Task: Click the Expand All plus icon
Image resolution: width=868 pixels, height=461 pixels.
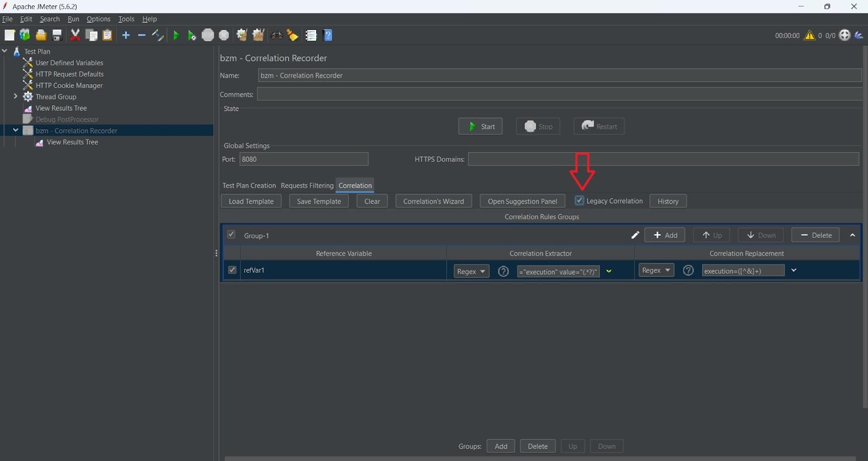Action: (126, 35)
